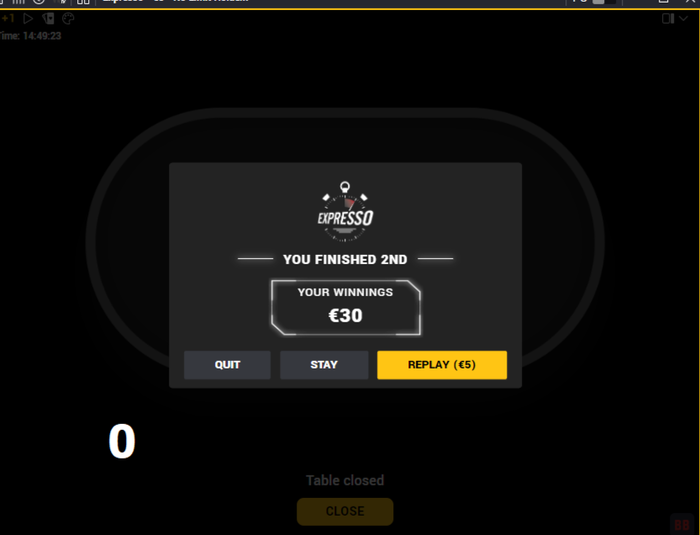The image size is (700, 535).
Task: Open the hand replayer play icon
Action: [28, 19]
